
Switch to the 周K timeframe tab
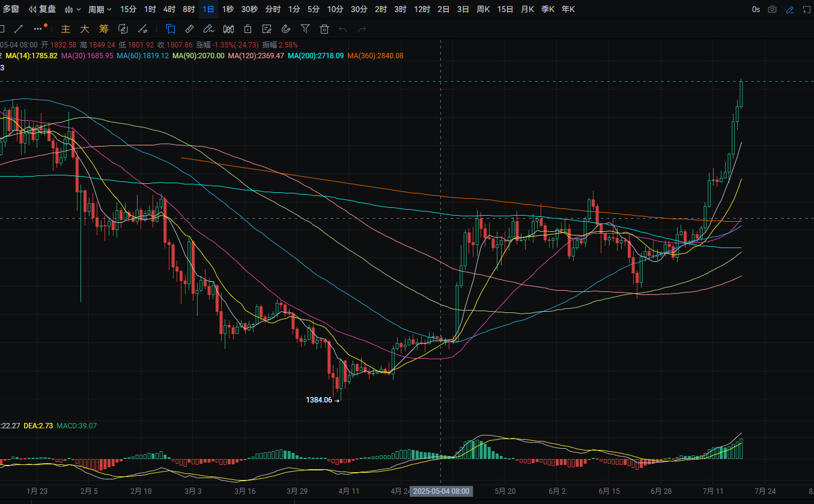483,10
